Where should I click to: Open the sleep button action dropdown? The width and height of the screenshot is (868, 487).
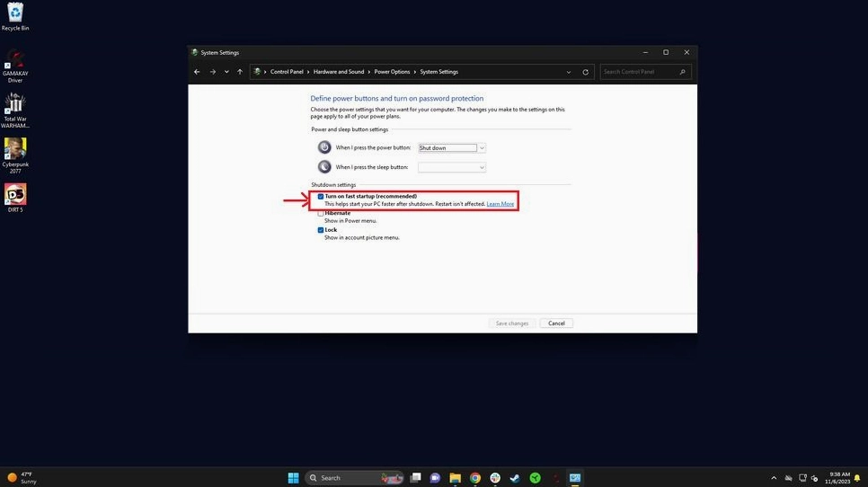452,167
